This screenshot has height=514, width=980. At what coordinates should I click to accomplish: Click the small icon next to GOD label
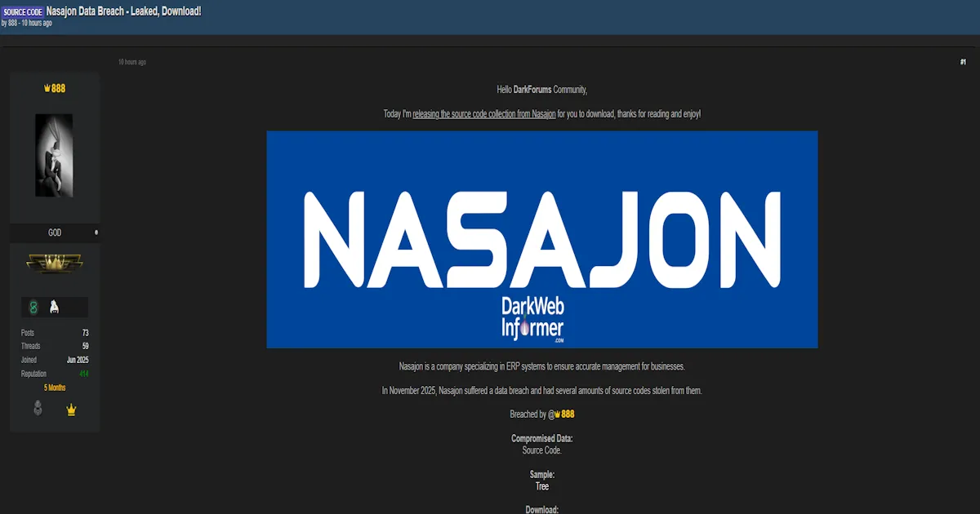click(x=96, y=233)
